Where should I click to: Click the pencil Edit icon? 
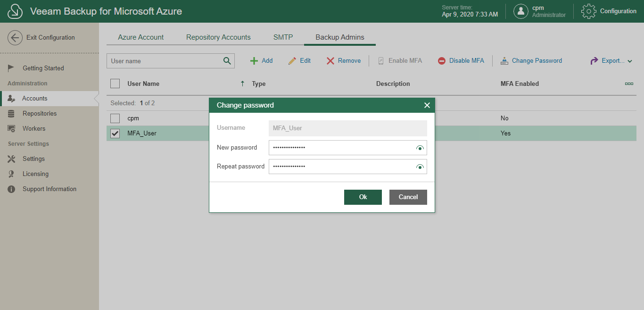(292, 61)
